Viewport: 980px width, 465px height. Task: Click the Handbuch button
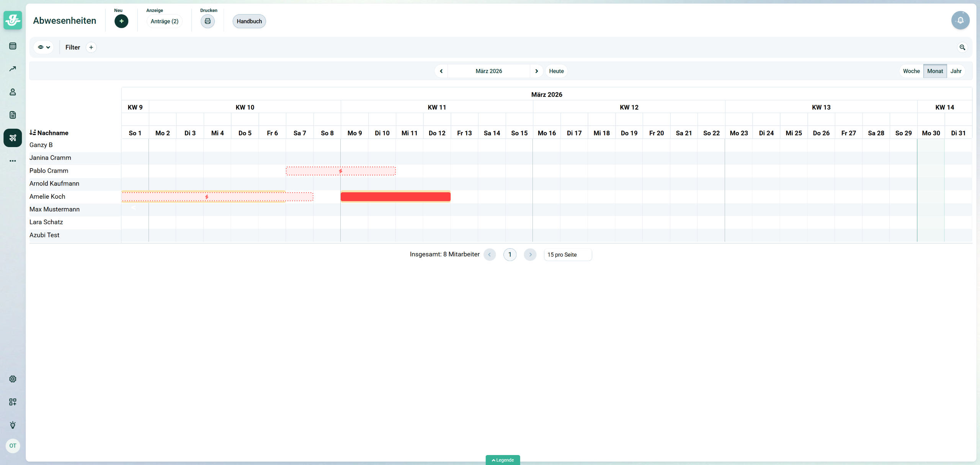[x=249, y=21]
